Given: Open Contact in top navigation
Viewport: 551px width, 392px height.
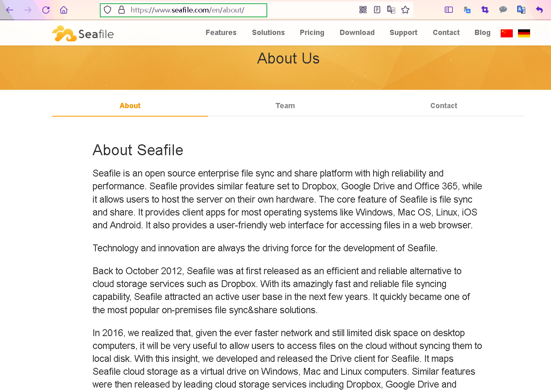Looking at the screenshot, I should click(446, 33).
